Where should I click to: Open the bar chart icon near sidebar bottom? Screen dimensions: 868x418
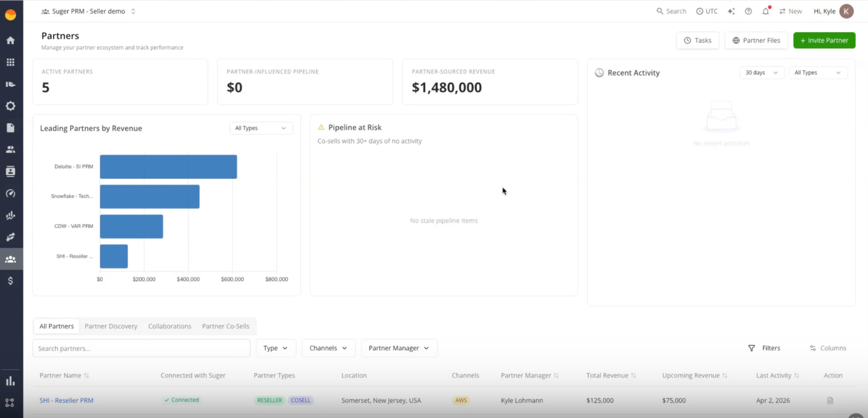(x=10, y=381)
